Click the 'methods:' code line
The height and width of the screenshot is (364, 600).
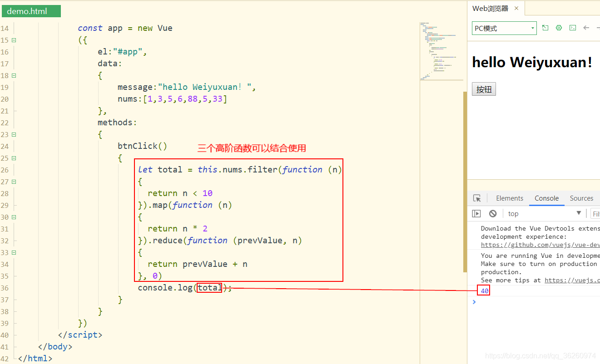(117, 123)
